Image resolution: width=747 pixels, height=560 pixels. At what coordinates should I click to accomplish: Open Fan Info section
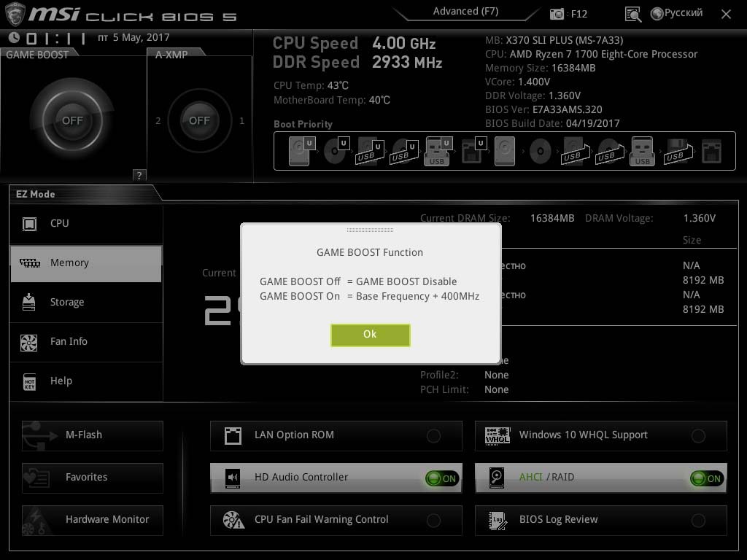(86, 342)
